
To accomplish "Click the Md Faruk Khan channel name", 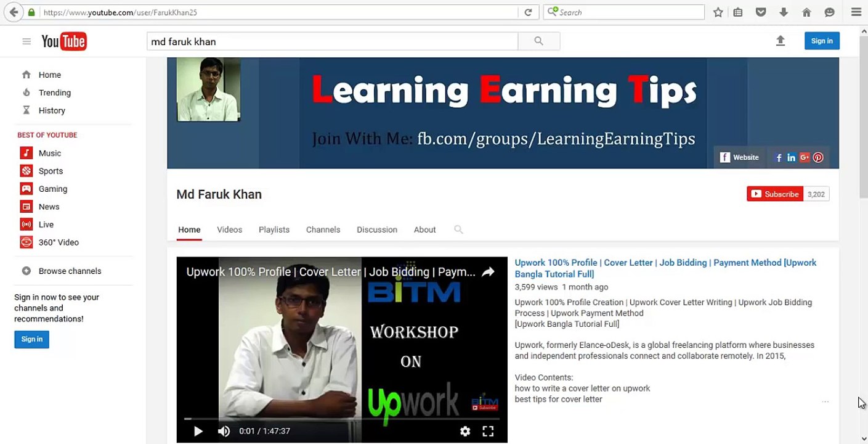I will click(219, 194).
